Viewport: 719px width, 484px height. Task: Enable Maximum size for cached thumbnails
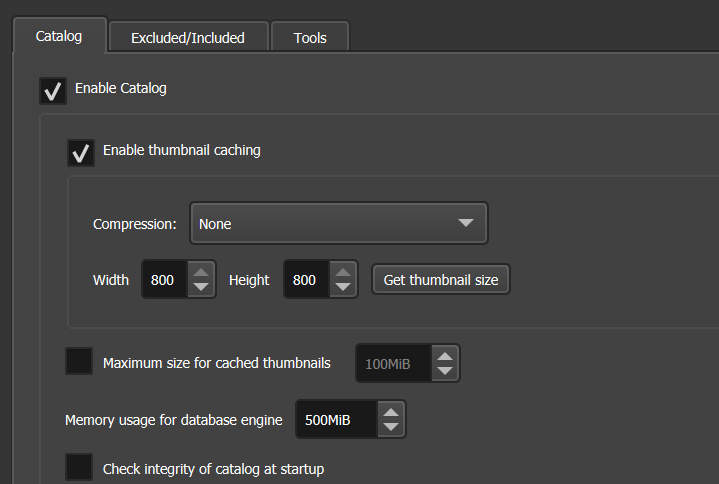tap(79, 362)
